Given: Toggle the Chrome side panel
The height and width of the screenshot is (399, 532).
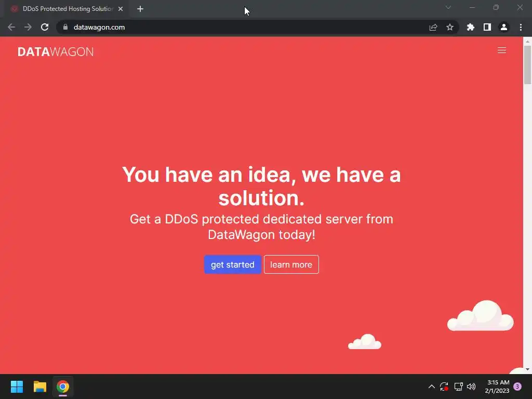Looking at the screenshot, I should click(x=487, y=27).
